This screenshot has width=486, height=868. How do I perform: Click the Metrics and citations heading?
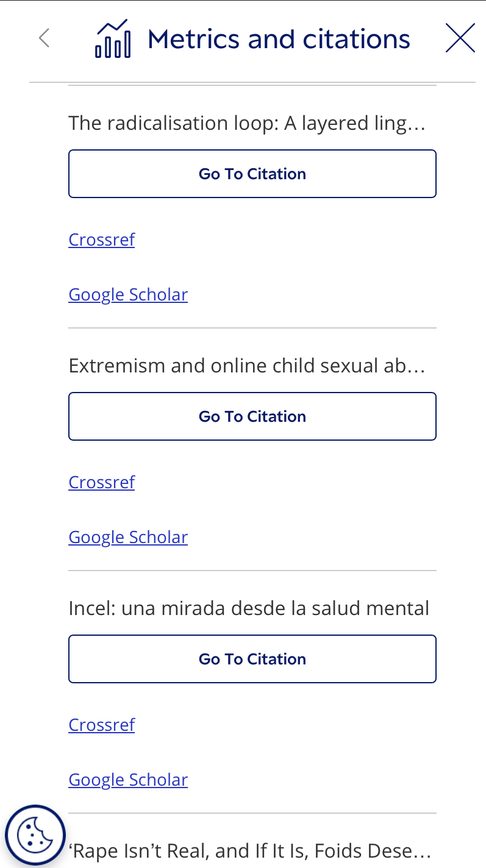pos(279,39)
